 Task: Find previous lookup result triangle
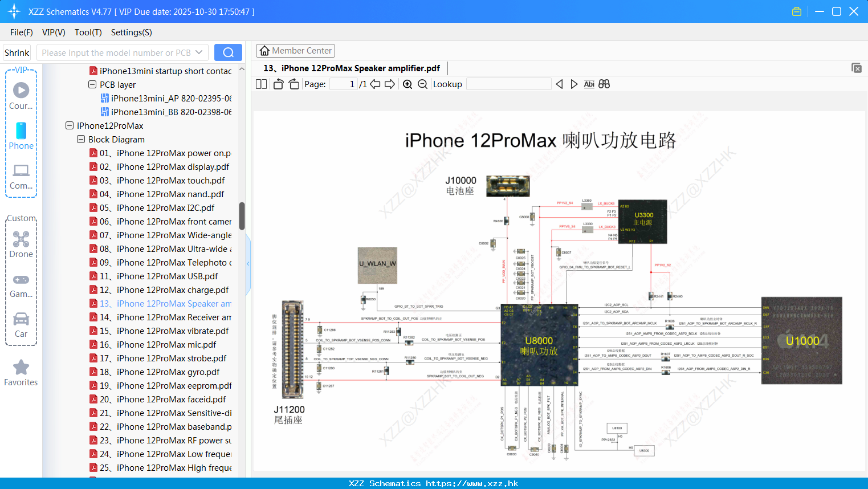(x=559, y=84)
